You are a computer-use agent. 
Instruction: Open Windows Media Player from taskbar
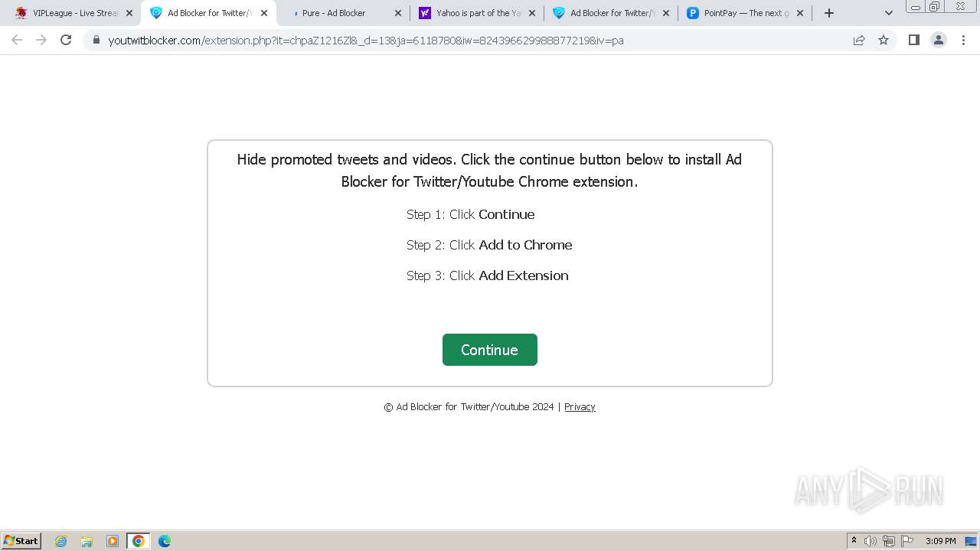[x=113, y=541]
